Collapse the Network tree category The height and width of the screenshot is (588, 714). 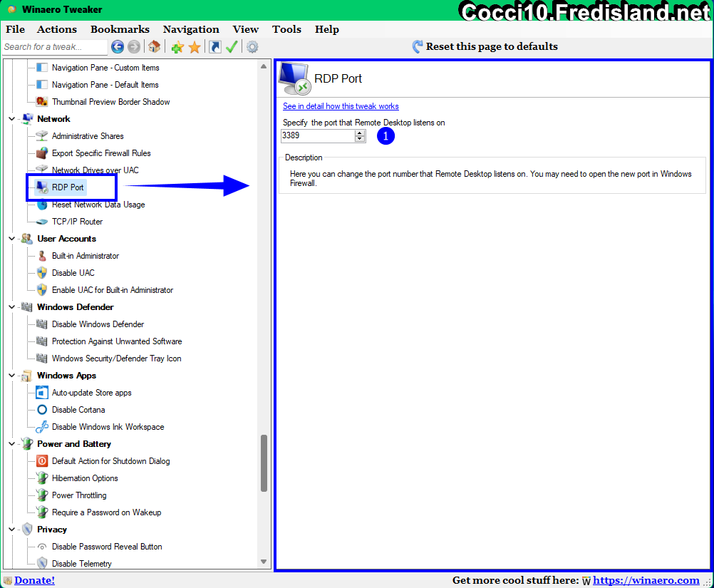coord(11,119)
